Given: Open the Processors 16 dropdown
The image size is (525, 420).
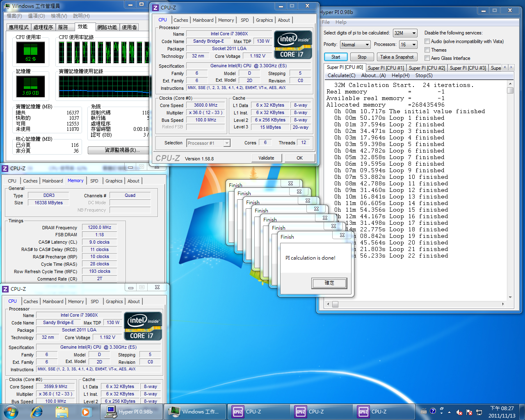Looking at the screenshot, I should click(408, 45).
